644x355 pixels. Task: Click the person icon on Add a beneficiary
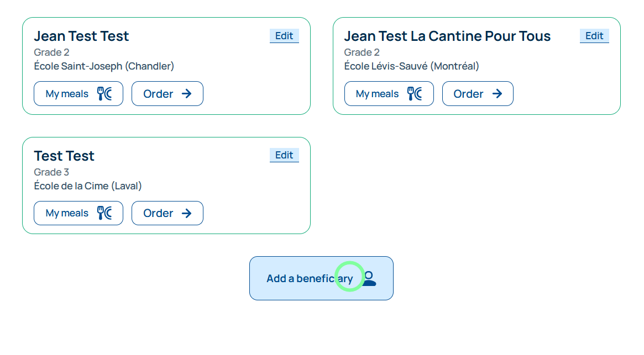(369, 278)
